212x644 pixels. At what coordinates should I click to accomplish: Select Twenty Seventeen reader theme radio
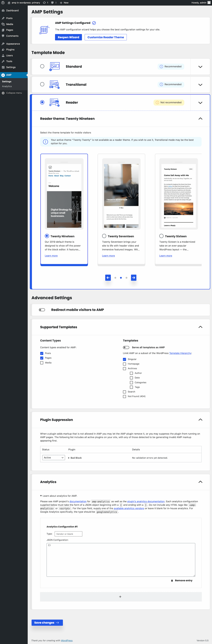tap(104, 236)
